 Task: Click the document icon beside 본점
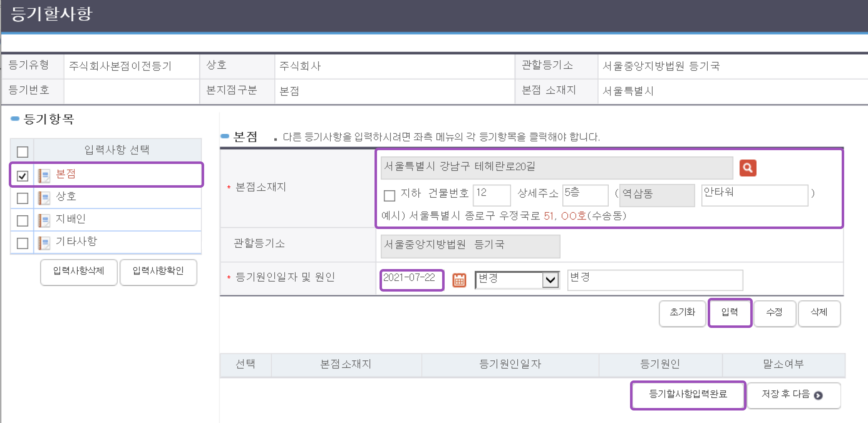pyautogui.click(x=44, y=176)
